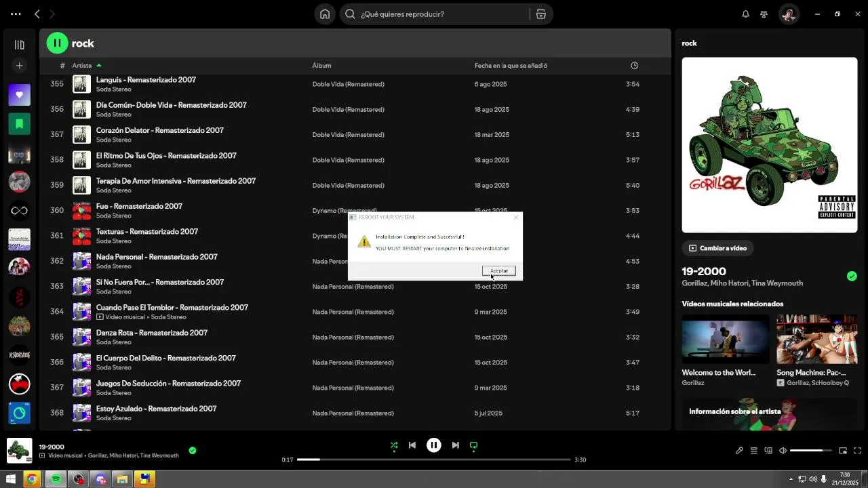Skip to next track

coord(456,445)
